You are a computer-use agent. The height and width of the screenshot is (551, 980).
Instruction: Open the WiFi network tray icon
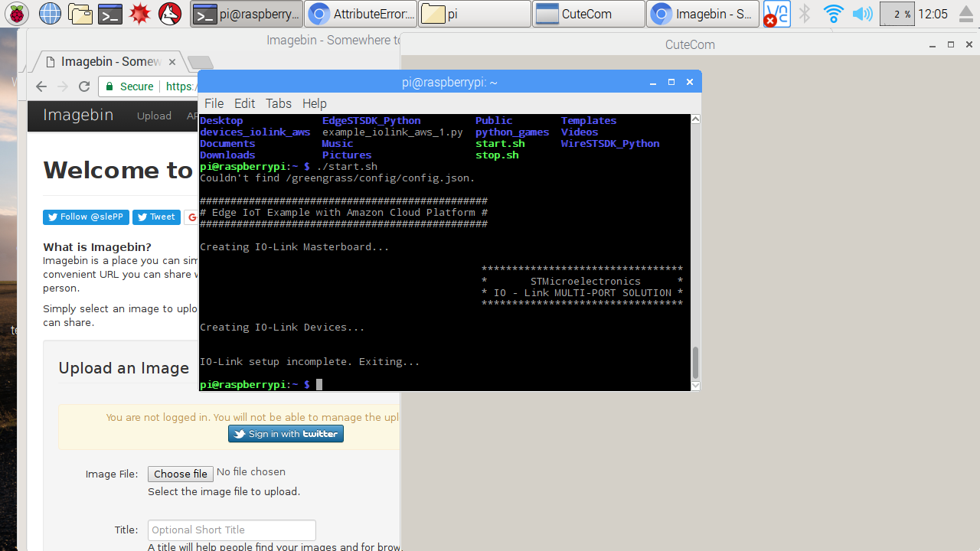point(833,14)
